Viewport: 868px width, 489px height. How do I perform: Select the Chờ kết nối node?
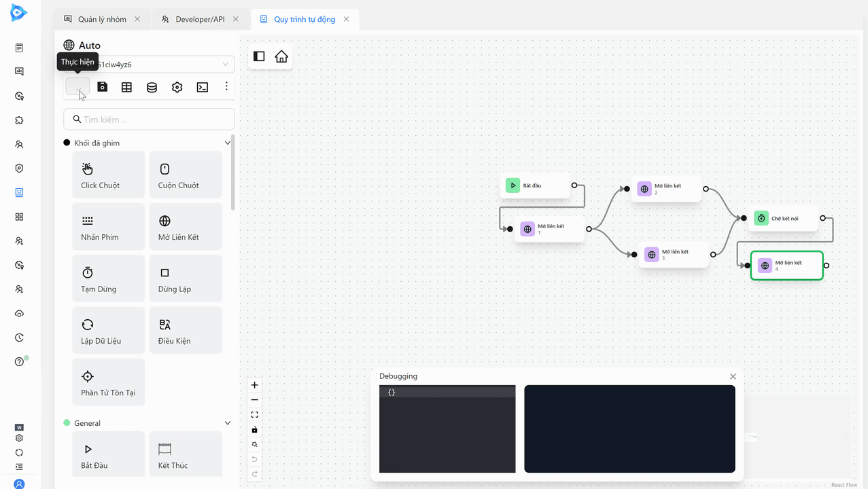[x=784, y=219]
